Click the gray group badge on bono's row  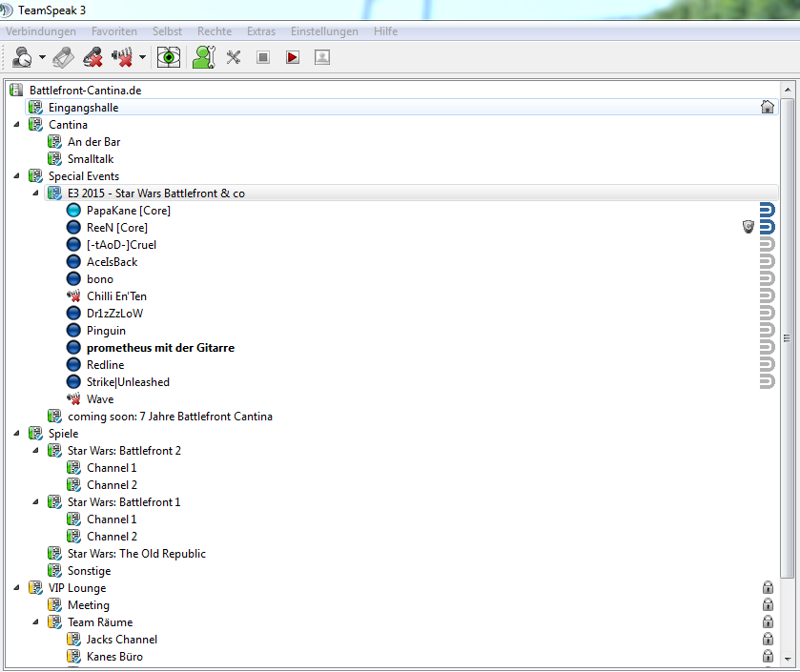click(x=767, y=279)
